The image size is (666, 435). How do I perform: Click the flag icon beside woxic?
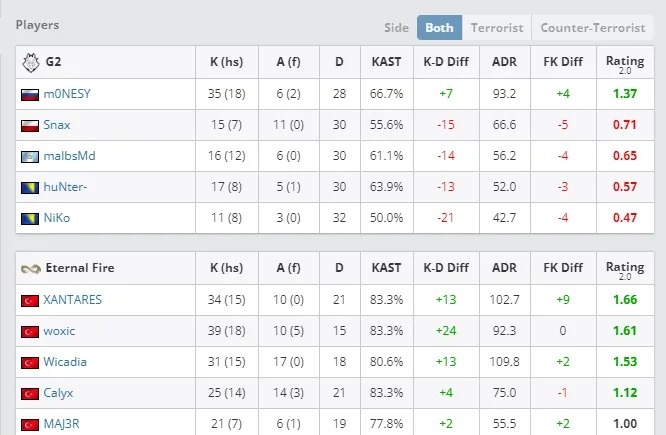[x=30, y=331]
